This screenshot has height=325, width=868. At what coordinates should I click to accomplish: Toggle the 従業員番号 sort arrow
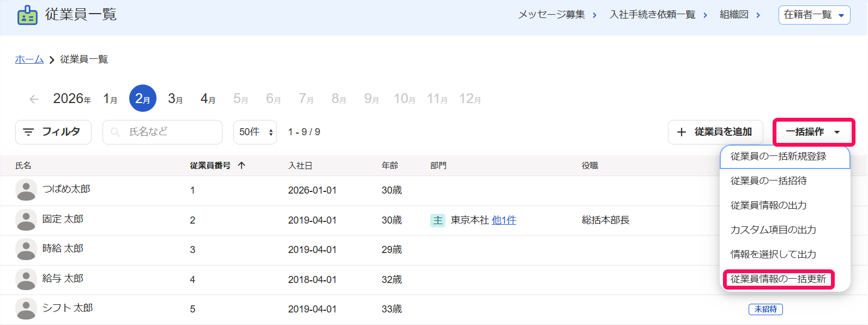click(x=242, y=165)
